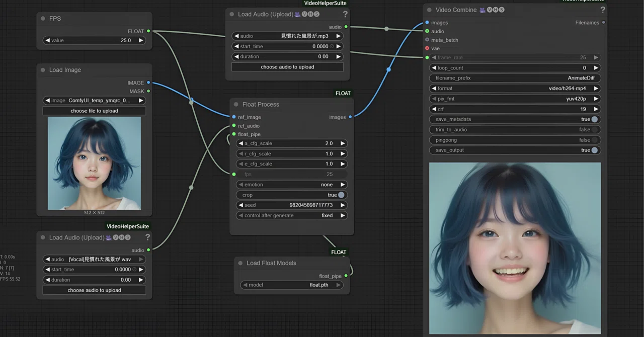Increase seed value with right arrow

[343, 205]
